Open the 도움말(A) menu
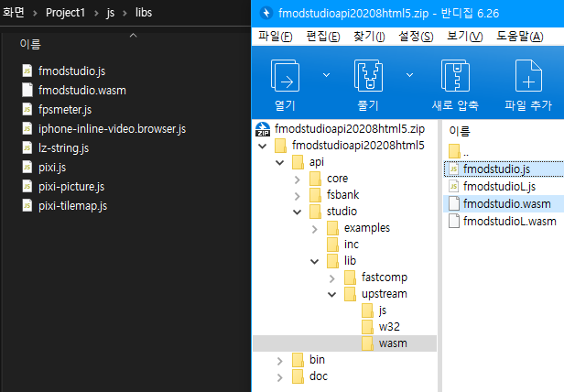564x392 pixels. click(520, 37)
